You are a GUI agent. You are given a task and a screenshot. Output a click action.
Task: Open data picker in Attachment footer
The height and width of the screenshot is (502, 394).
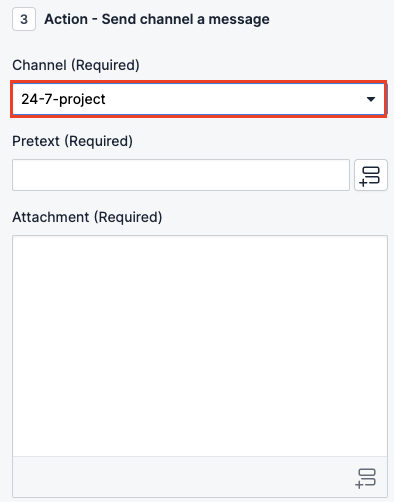click(366, 478)
